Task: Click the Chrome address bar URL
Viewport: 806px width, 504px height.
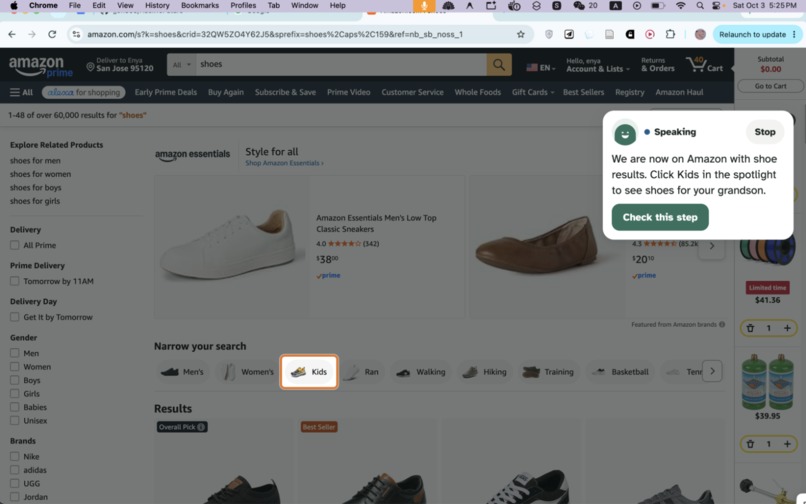Action: tap(275, 34)
